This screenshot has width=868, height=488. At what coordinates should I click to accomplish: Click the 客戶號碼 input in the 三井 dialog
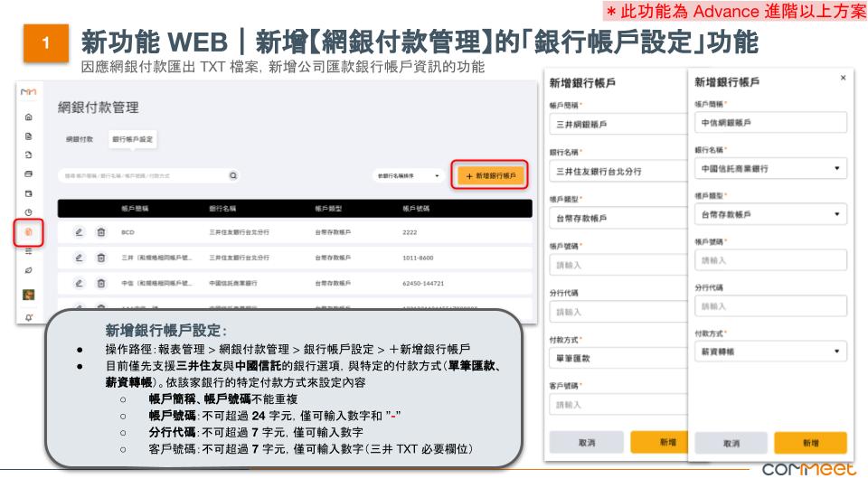(618, 405)
